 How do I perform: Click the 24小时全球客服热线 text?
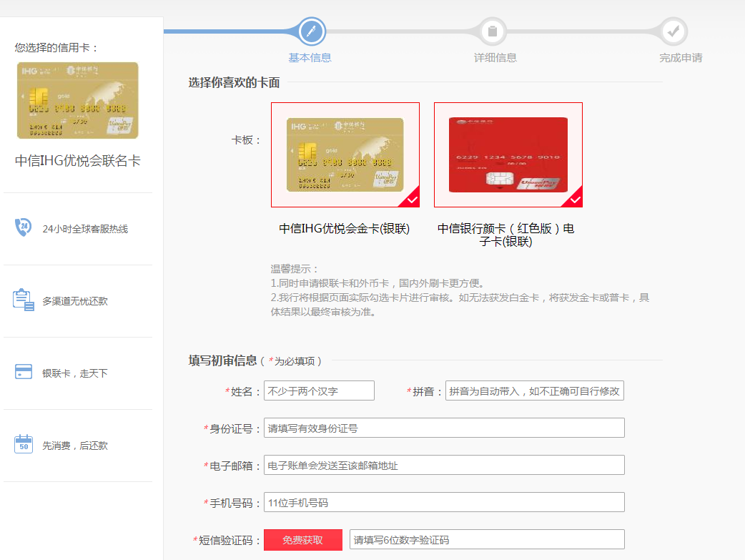tap(85, 229)
